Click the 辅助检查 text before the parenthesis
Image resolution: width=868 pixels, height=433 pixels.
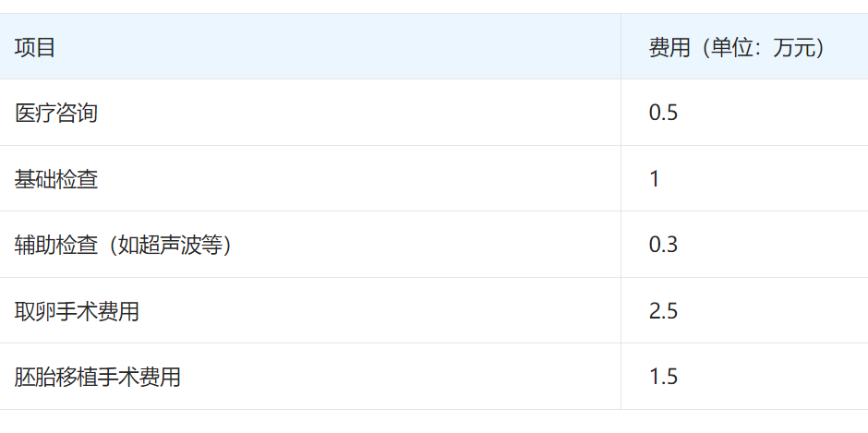click(x=56, y=245)
